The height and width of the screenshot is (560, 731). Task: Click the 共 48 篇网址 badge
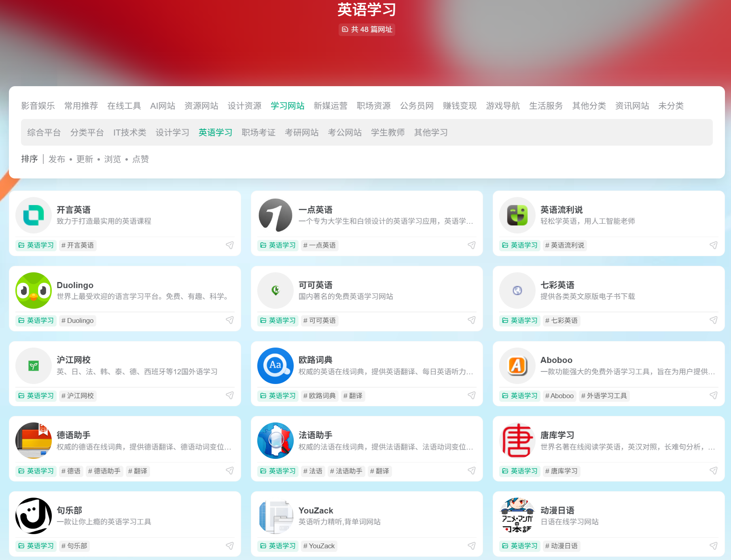click(x=367, y=30)
